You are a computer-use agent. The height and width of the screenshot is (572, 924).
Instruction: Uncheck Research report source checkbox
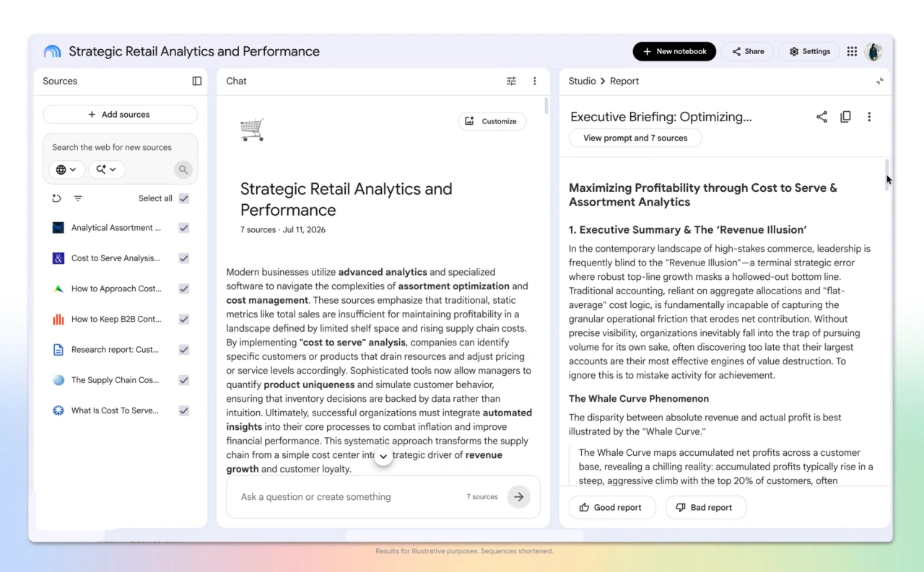184,350
